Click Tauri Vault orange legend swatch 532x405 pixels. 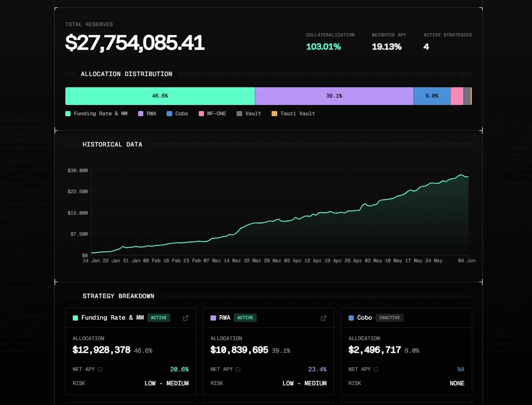(275, 114)
